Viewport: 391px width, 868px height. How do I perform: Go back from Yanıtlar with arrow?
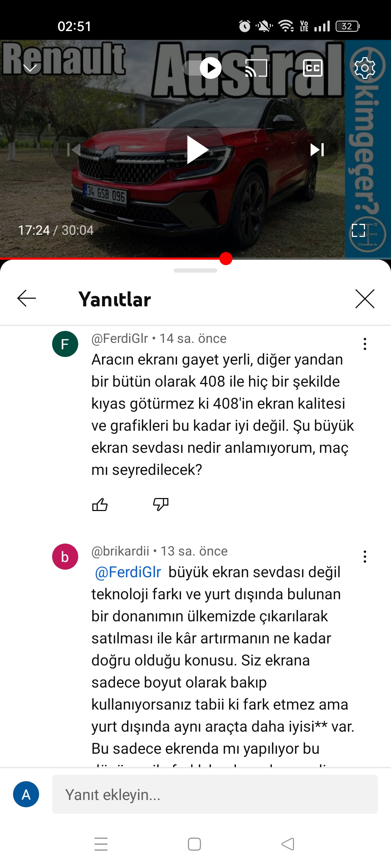[x=26, y=298]
